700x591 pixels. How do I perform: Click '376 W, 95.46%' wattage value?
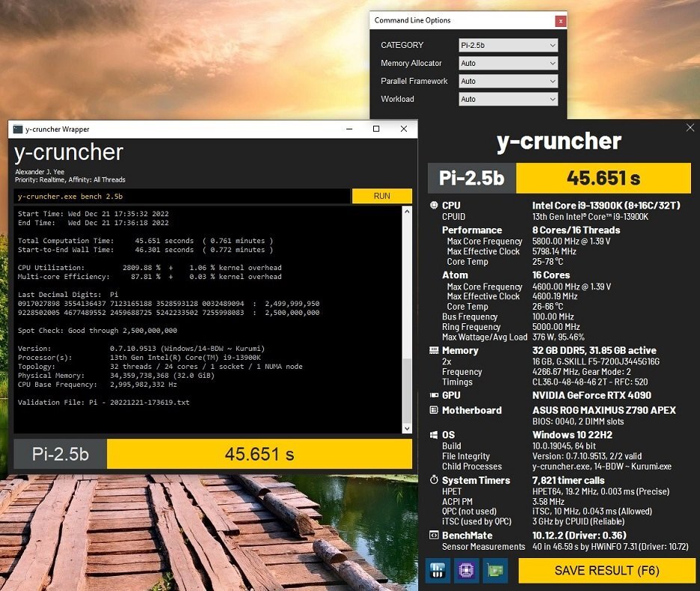click(558, 337)
